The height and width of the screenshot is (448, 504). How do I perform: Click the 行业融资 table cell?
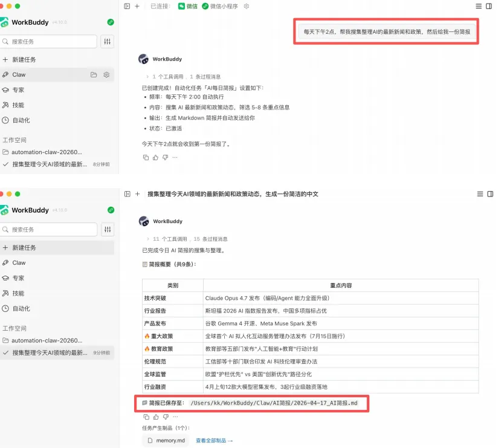click(x=173, y=386)
